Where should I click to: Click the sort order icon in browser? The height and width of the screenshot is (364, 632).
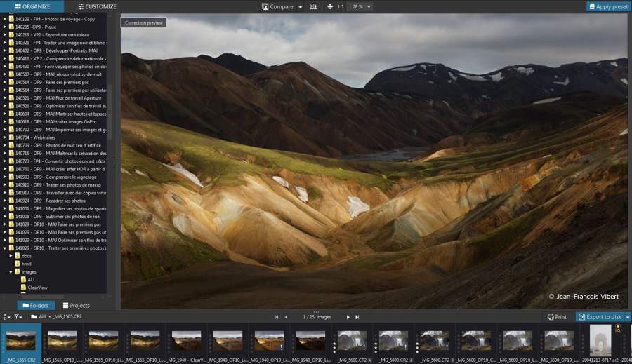tap(6, 317)
